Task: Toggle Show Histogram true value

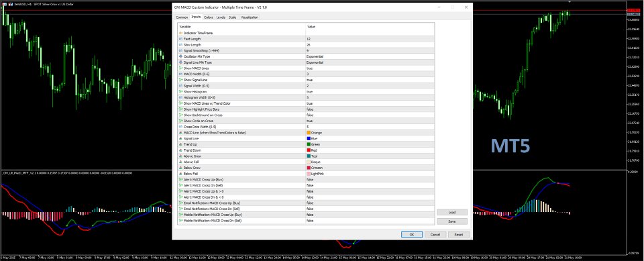Action: [370, 92]
